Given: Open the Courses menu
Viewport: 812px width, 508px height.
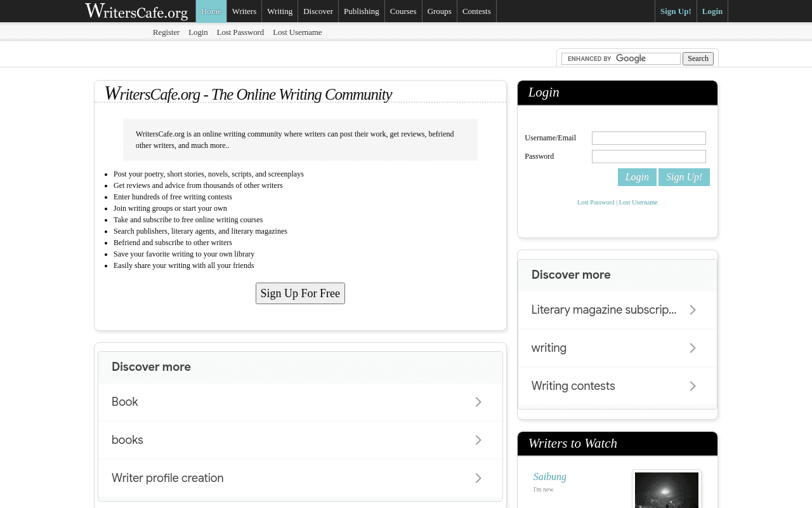Looking at the screenshot, I should point(403,11).
